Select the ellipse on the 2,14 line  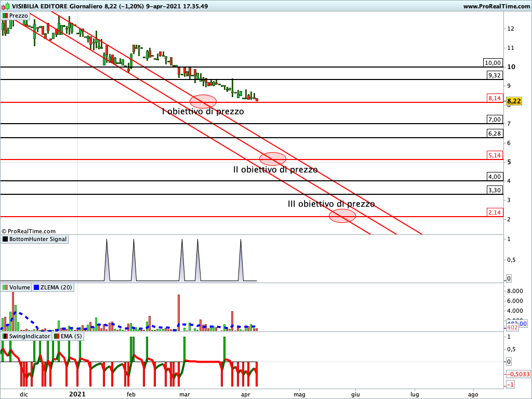[342, 216]
